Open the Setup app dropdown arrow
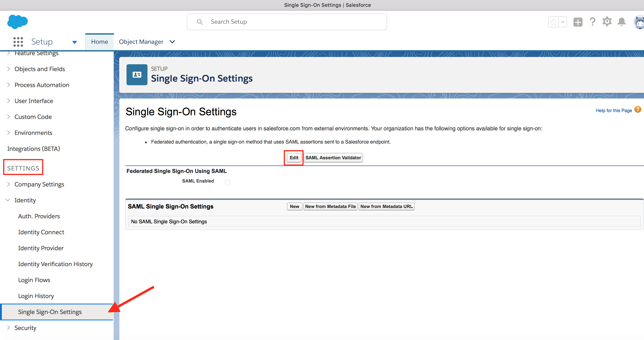 (74, 42)
